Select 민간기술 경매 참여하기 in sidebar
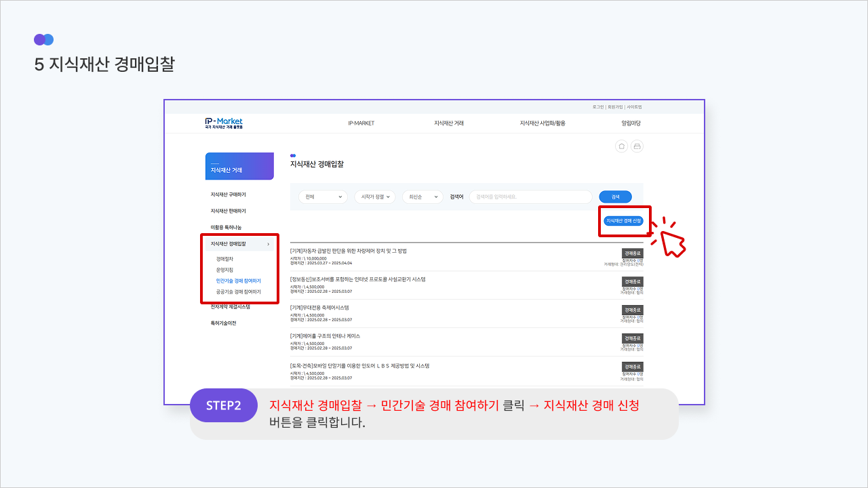 (238, 281)
